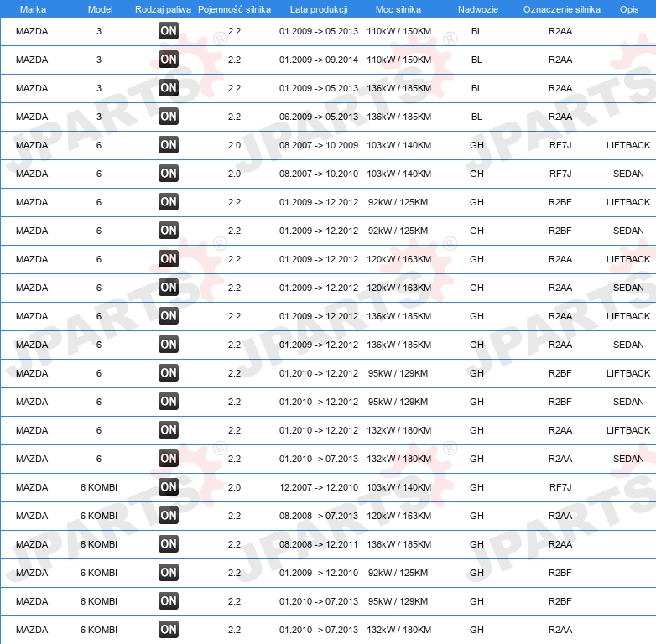The width and height of the screenshot is (656, 644).
Task: Click the Opis column header
Action: point(629,9)
